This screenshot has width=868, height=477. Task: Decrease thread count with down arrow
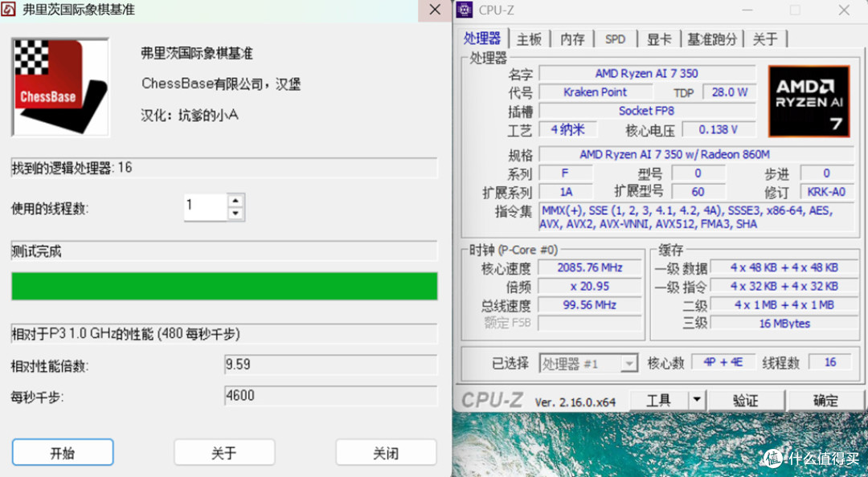tap(235, 214)
